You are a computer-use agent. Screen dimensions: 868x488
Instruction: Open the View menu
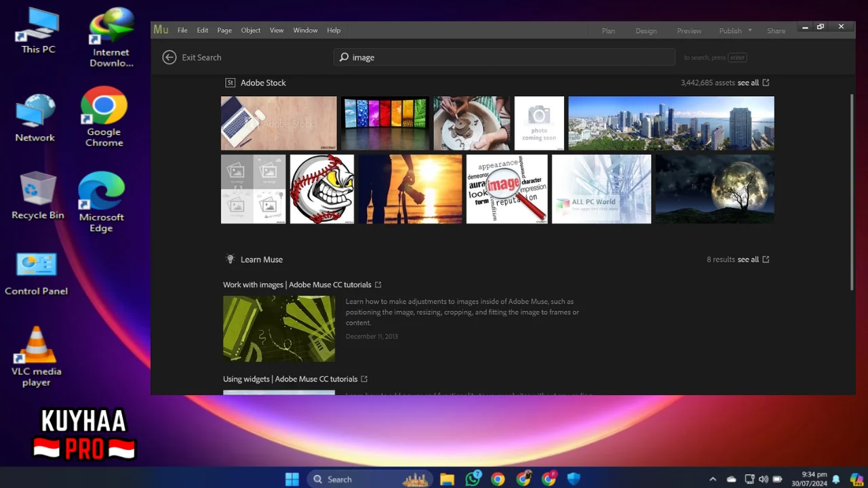tap(277, 30)
